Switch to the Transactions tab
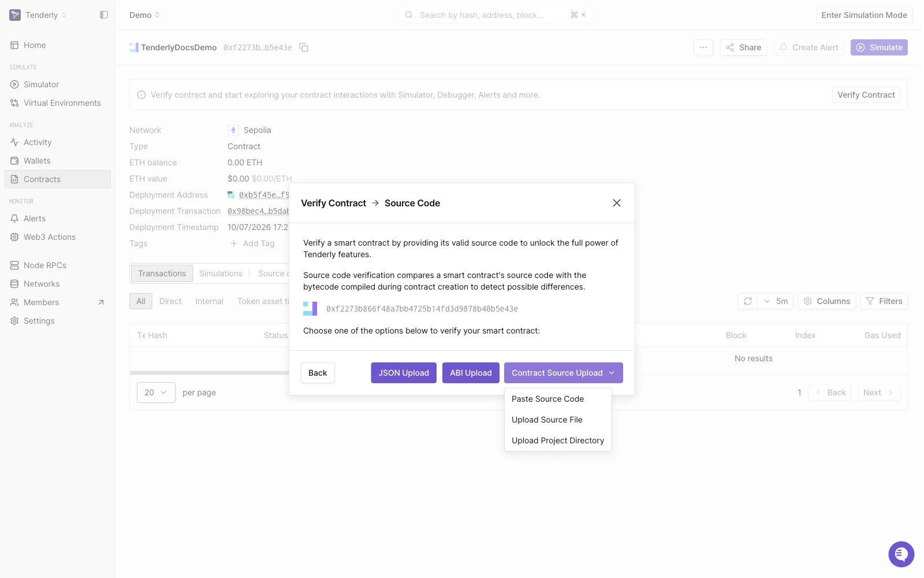The image size is (924, 578). 162,273
